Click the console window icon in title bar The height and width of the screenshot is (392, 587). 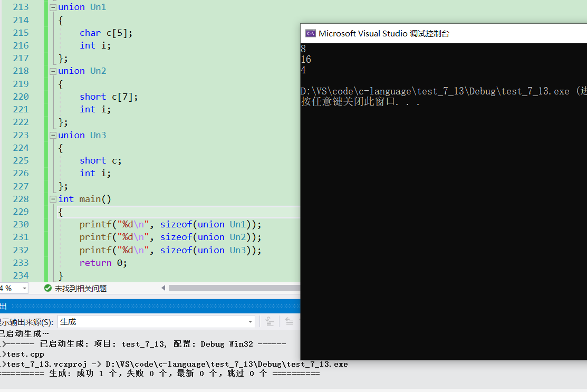pyautogui.click(x=310, y=33)
